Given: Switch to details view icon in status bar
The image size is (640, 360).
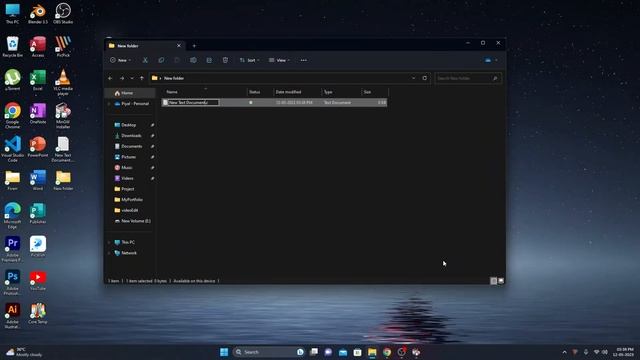Looking at the screenshot, I should tap(493, 281).
